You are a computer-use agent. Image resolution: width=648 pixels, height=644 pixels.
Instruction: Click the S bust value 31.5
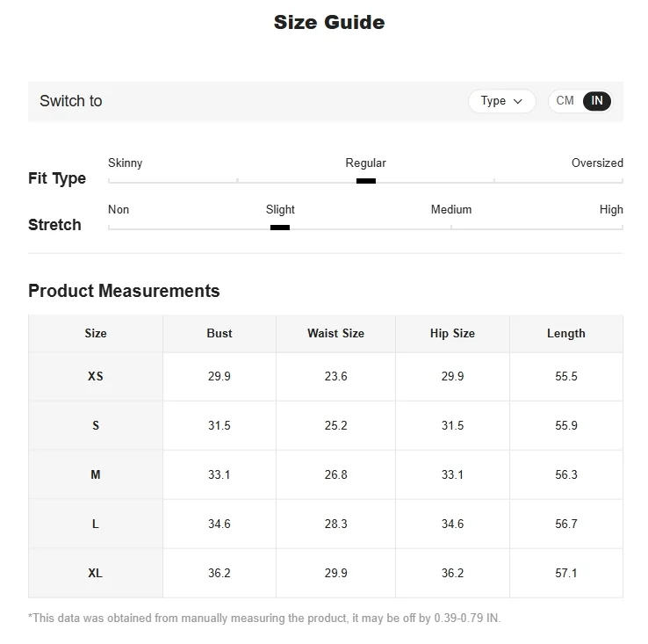[x=220, y=425]
